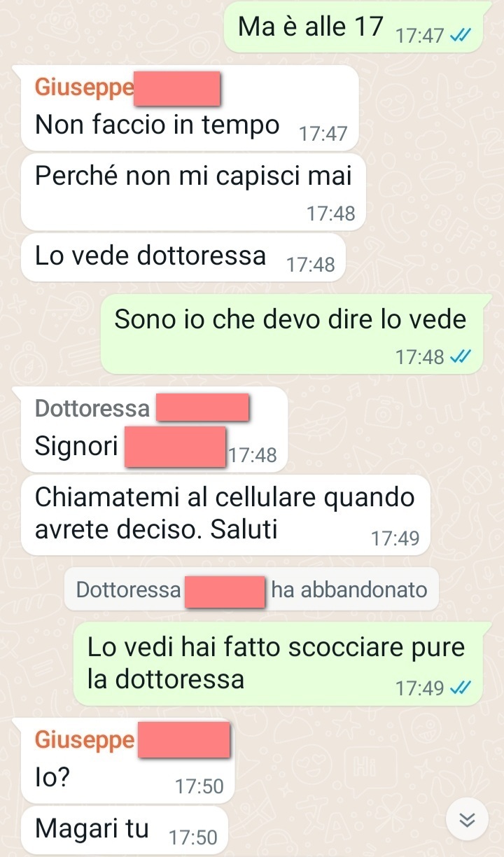Tap the 17:49 timestamp on the "Saluti" message

tap(395, 538)
